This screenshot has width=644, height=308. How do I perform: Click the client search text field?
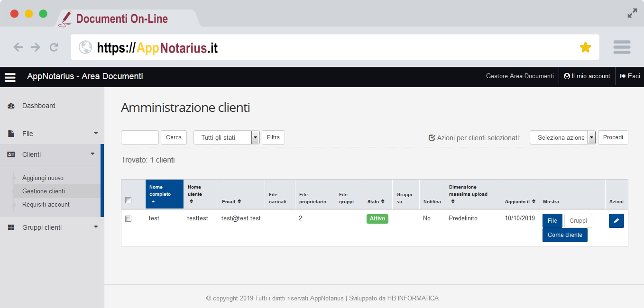click(140, 137)
